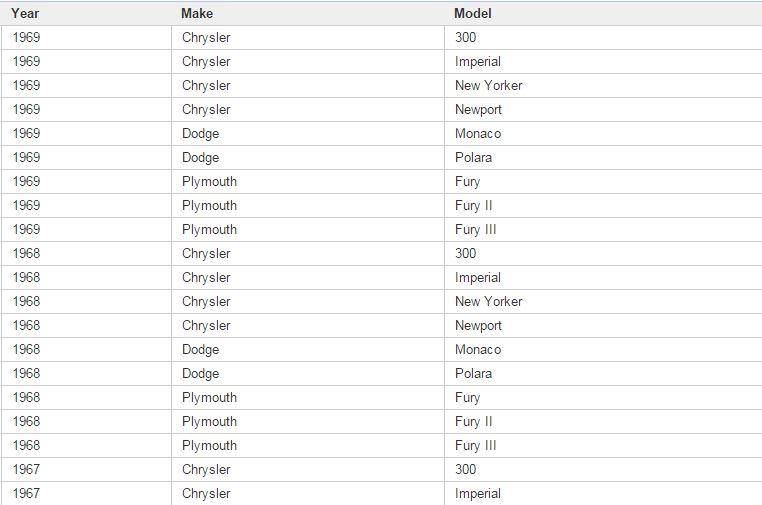
Task: Click the 1967 Chrysler 300 model cell
Action: 603,470
